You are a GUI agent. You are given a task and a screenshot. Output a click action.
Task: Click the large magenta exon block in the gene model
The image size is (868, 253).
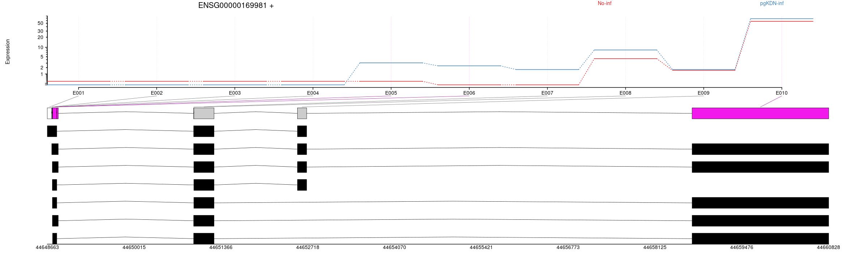tap(760, 113)
